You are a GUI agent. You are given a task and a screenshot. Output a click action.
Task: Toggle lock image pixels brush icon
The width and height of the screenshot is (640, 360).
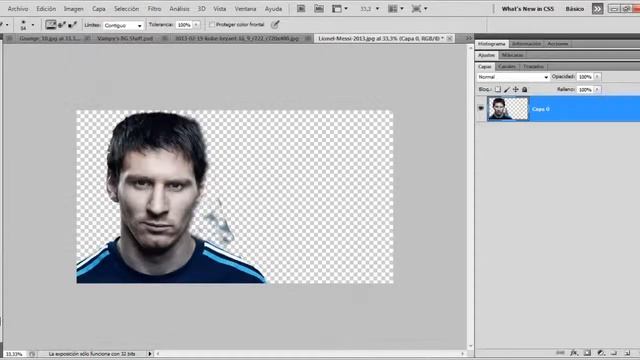[507, 89]
